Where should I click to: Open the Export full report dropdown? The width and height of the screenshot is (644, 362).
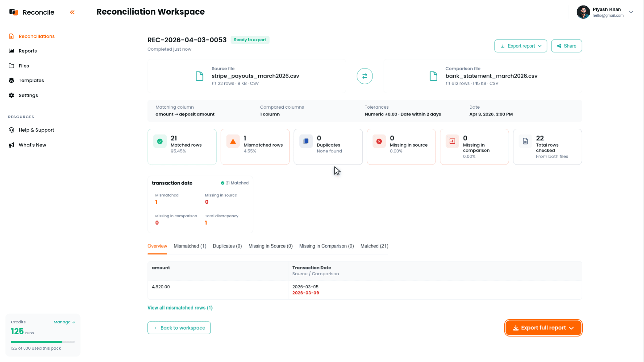(543, 328)
